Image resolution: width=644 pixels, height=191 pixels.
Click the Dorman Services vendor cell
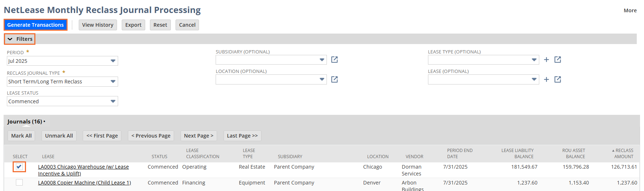412,170
